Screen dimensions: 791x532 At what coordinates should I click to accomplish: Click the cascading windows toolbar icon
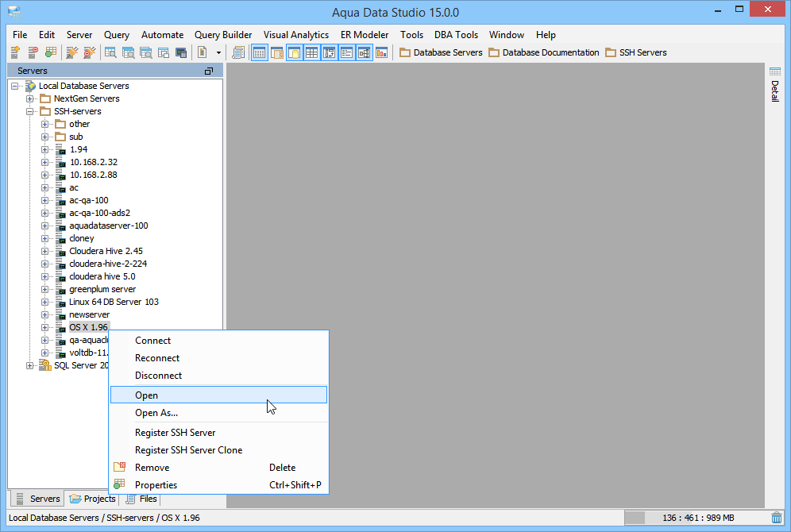164,52
